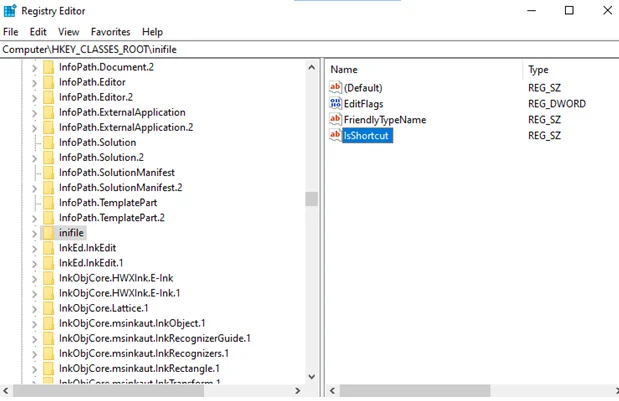Expand the inifile key
Viewport: 619px width, 401px height.
pos(34,234)
